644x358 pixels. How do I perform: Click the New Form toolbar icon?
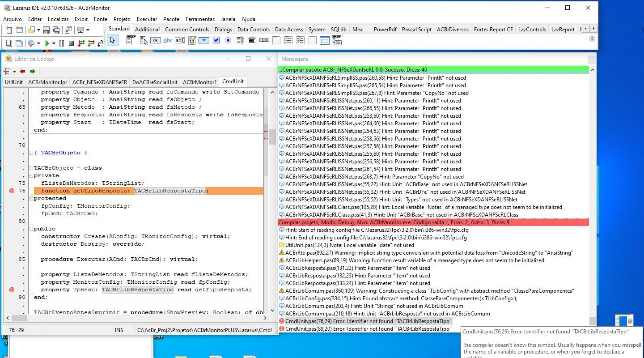click(19, 30)
